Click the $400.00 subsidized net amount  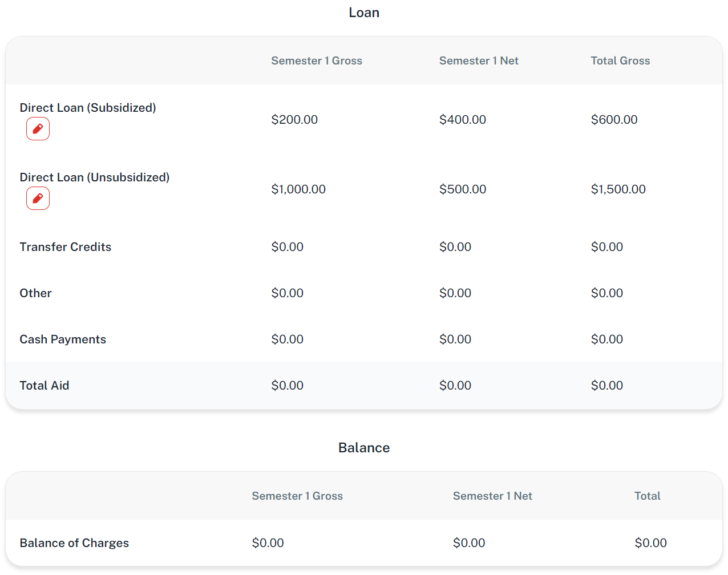[463, 120]
